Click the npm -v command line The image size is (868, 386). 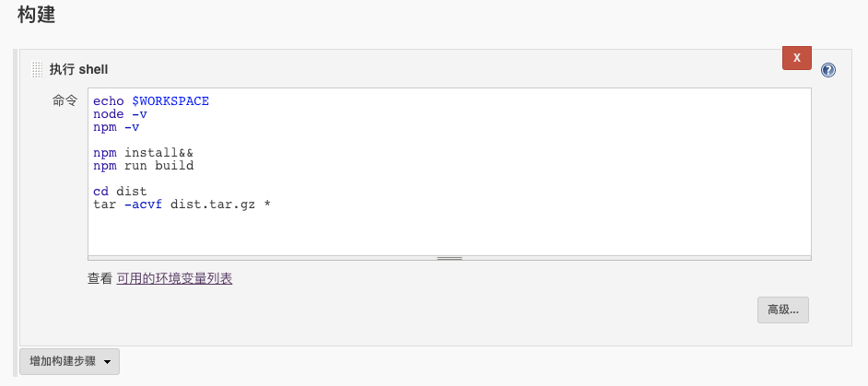pos(116,127)
